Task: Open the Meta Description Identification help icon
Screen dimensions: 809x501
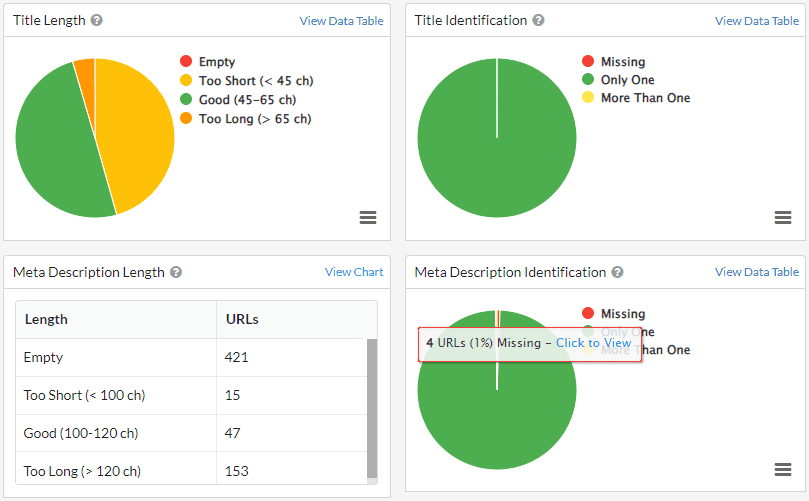Action: pos(618,272)
